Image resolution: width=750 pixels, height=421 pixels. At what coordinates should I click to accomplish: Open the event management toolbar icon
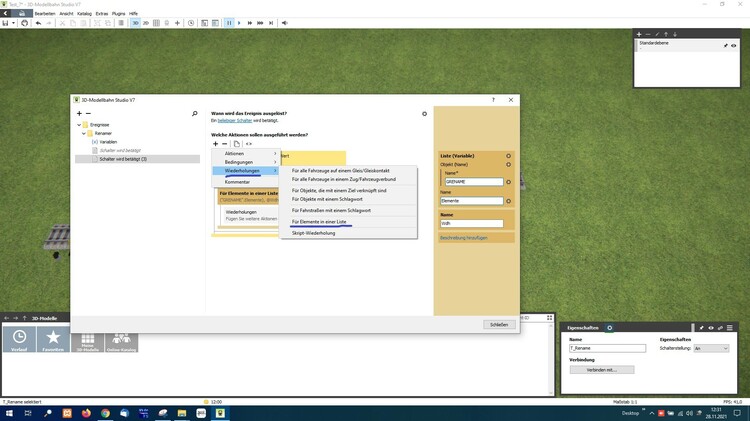click(x=205, y=23)
